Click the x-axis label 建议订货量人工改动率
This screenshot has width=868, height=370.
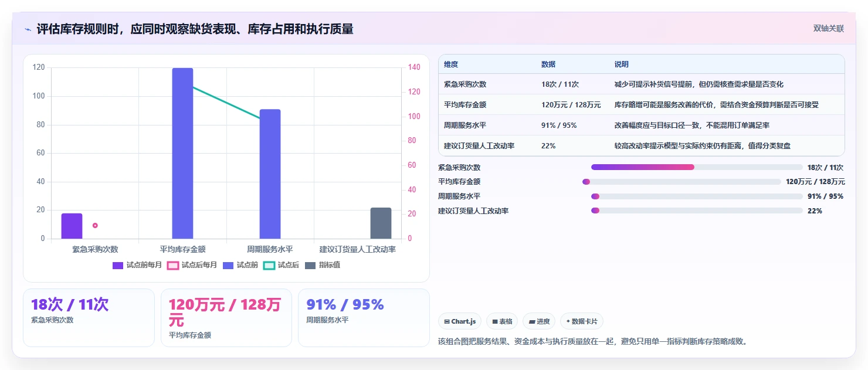click(x=357, y=249)
